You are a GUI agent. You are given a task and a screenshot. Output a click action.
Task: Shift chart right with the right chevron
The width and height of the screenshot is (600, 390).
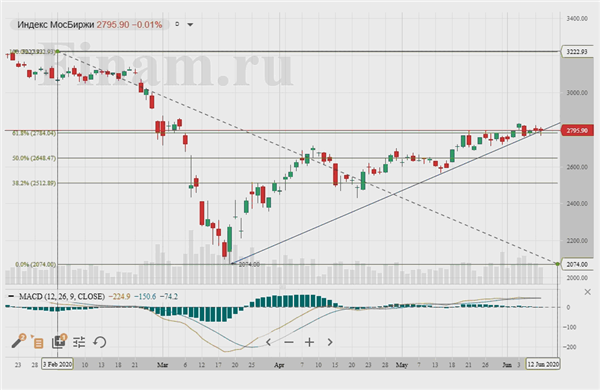tap(330, 342)
